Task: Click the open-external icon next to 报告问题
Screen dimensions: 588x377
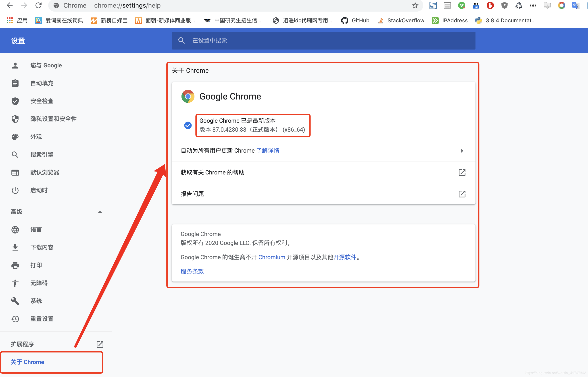Action: (x=462, y=194)
